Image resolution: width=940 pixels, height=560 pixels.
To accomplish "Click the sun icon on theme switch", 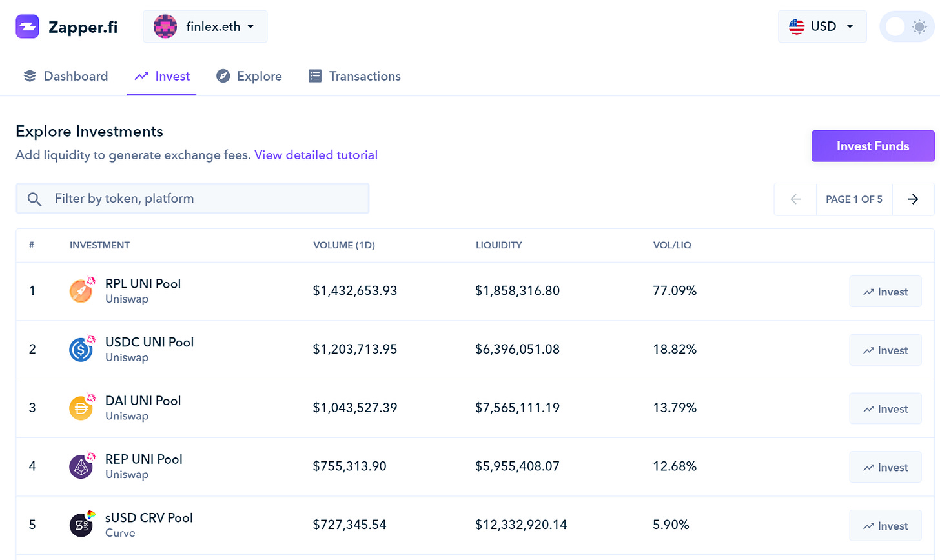I will (919, 26).
